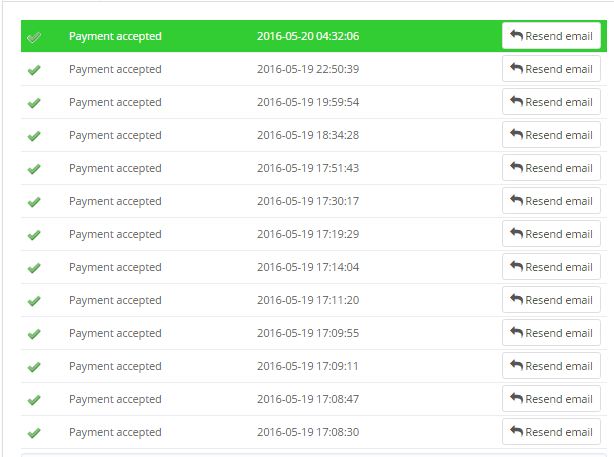Resend email for 17:08:47 entry

(551, 399)
